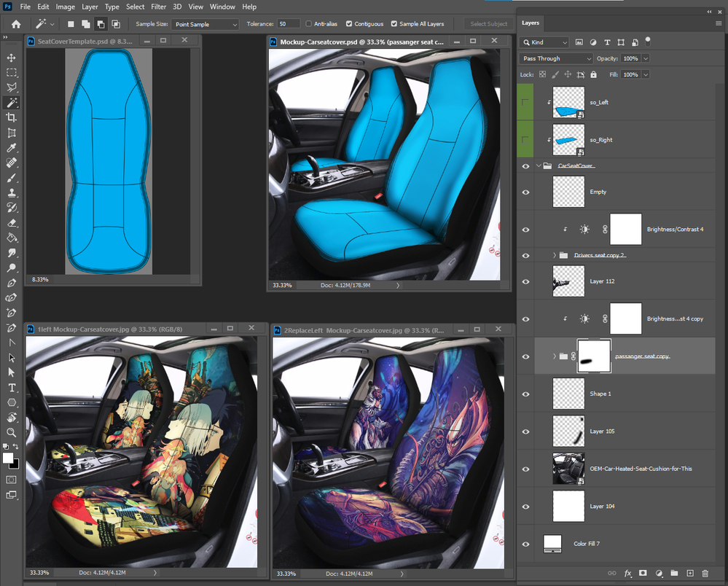Toggle Quick Mask mode
Screen dimensions: 728x586
pyautogui.click(x=12, y=480)
